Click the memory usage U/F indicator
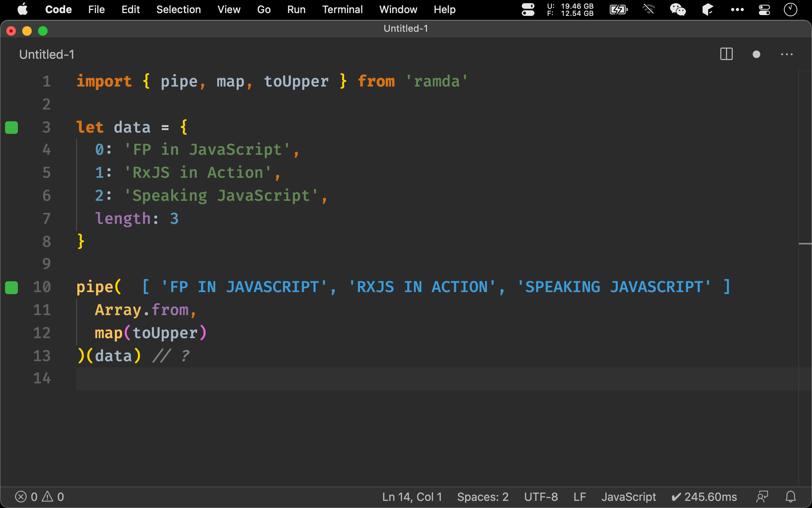This screenshot has height=508, width=812. 570,10
